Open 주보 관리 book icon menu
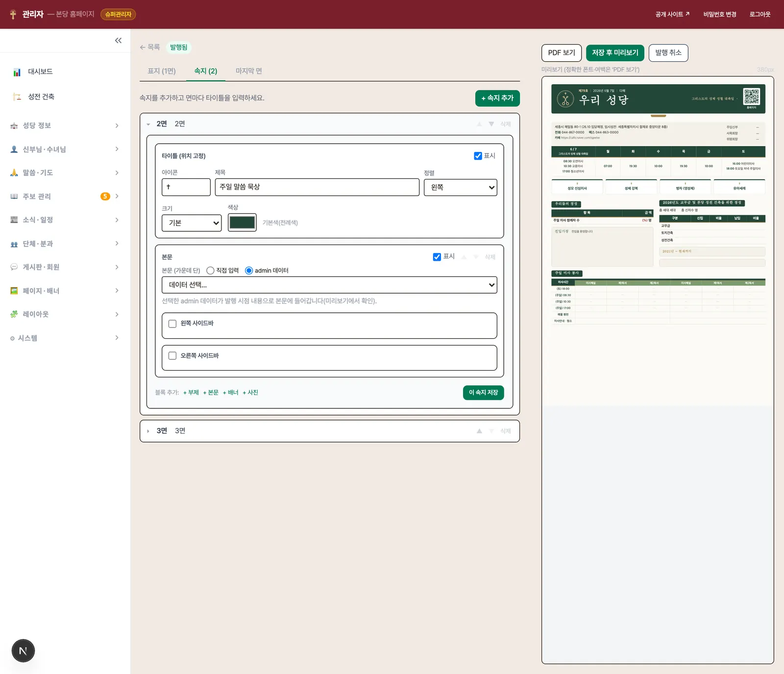 click(14, 196)
